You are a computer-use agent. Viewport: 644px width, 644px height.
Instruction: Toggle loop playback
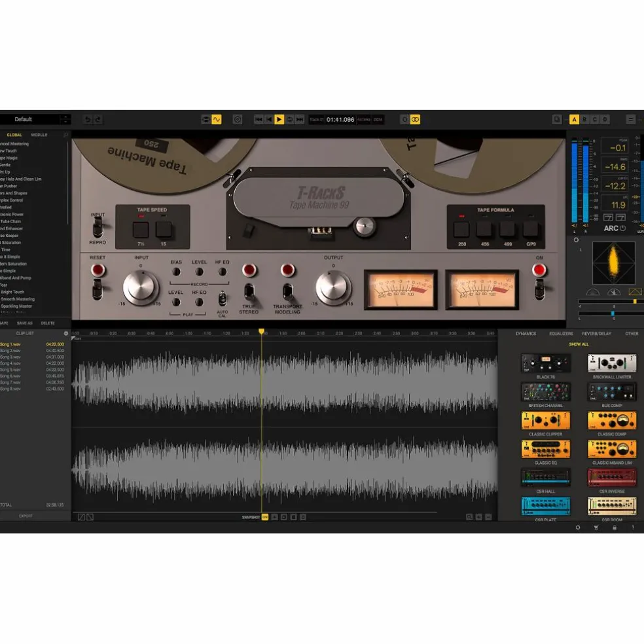point(289,120)
